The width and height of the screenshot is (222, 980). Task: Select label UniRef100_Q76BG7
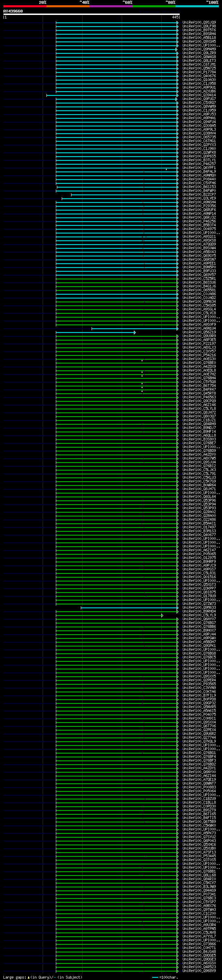(x=199, y=623)
